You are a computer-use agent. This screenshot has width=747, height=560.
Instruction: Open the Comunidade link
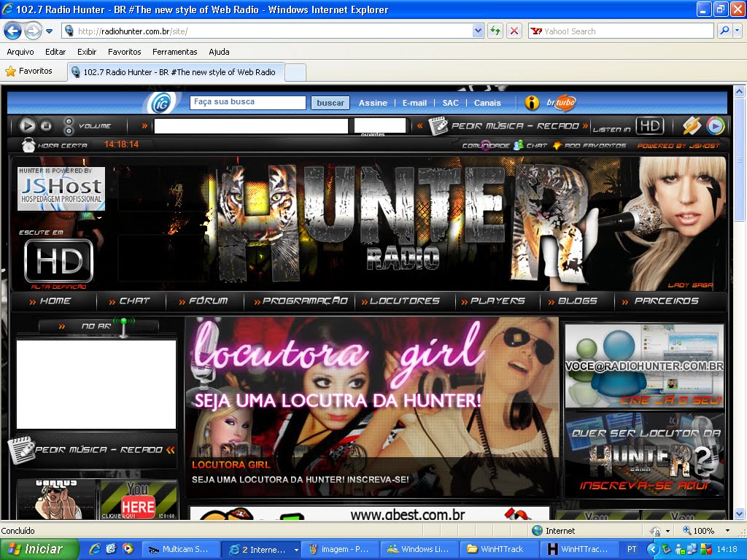pos(486,146)
